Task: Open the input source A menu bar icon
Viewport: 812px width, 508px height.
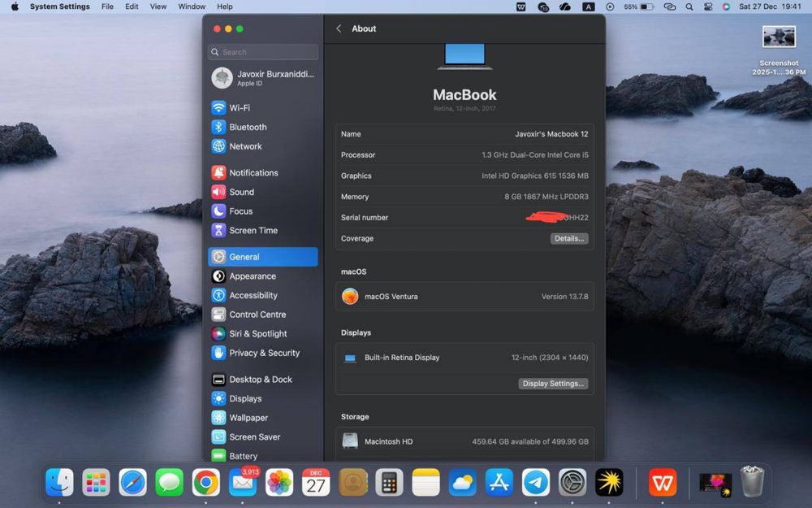Action: pos(588,7)
